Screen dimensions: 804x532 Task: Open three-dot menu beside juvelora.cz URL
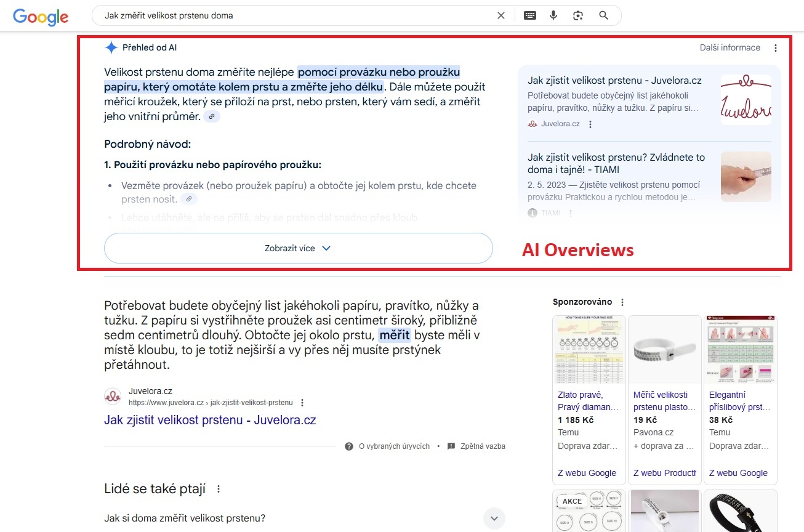click(x=302, y=403)
